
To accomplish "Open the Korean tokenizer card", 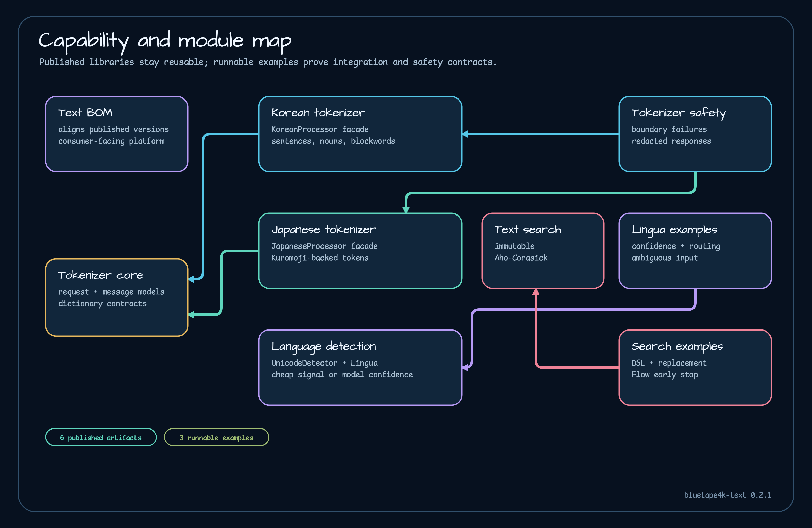I will pyautogui.click(x=360, y=134).
